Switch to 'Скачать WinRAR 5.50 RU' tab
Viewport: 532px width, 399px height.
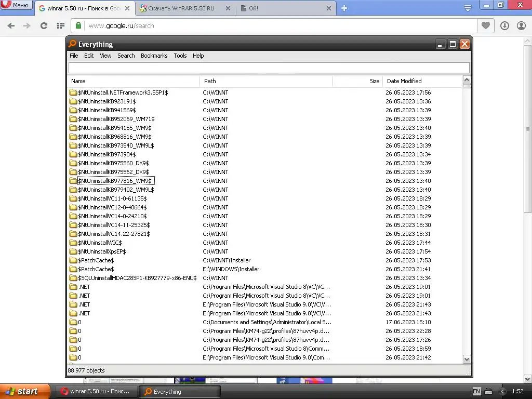pyautogui.click(x=181, y=8)
